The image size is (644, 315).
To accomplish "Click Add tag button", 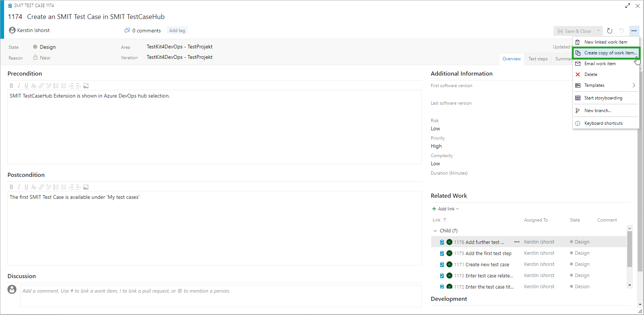I will [x=177, y=31].
